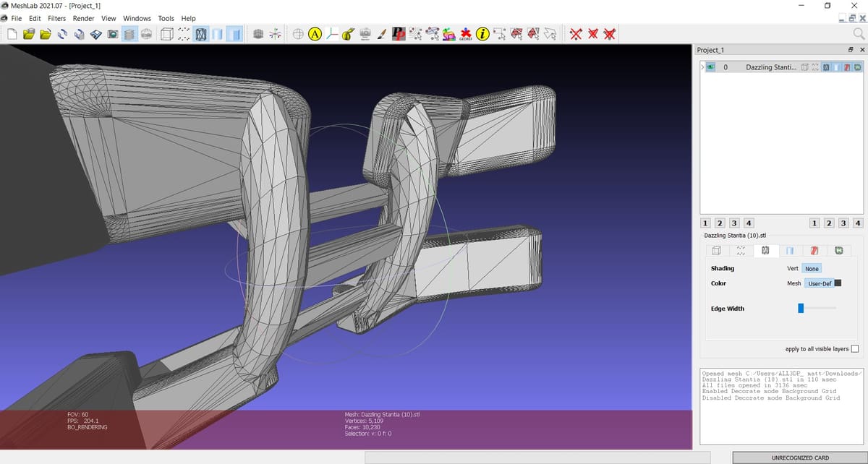Select the raster camera alignment tool
868x464 pixels.
click(x=365, y=34)
